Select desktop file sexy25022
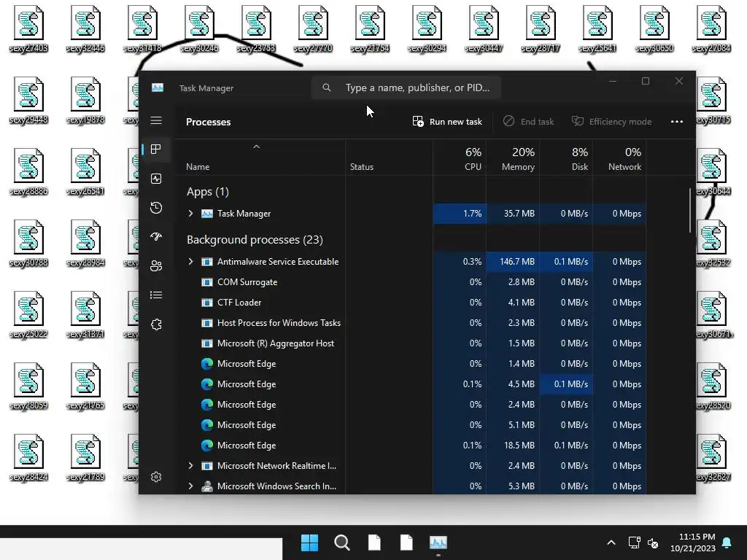Screen dimensions: 747x560 tap(28, 314)
